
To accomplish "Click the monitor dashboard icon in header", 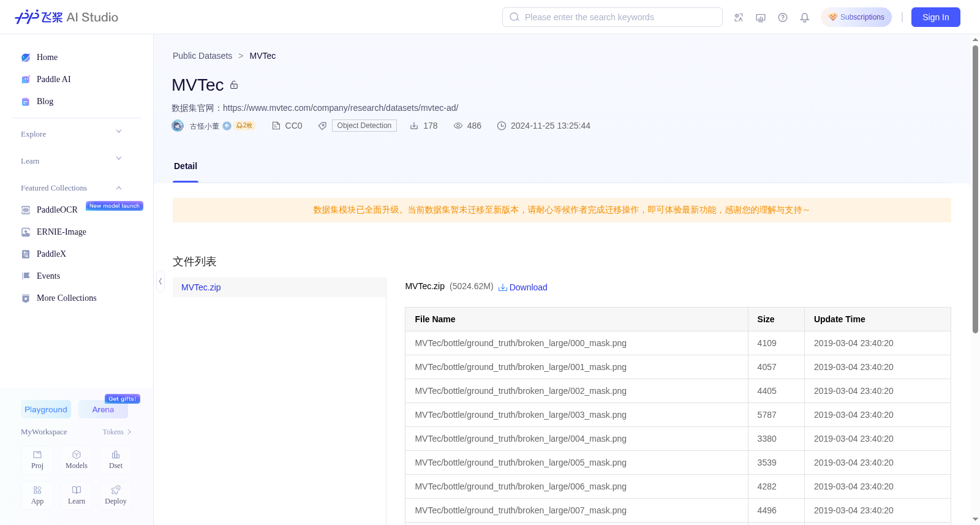I will click(761, 18).
